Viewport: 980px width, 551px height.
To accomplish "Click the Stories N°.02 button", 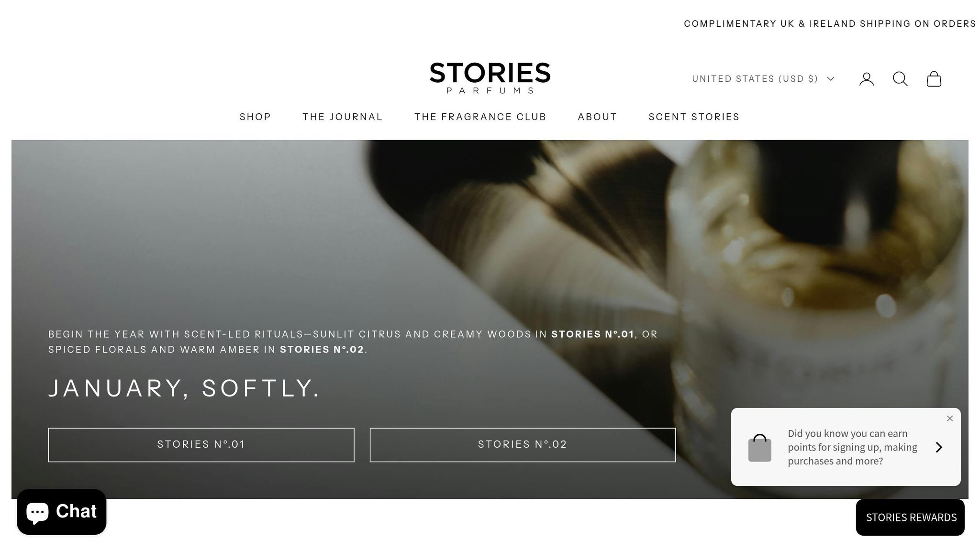I will click(523, 445).
